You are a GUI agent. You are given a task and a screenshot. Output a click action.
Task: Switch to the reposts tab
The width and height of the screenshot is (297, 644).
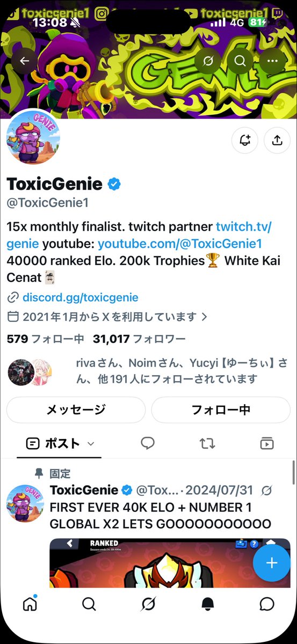click(207, 443)
